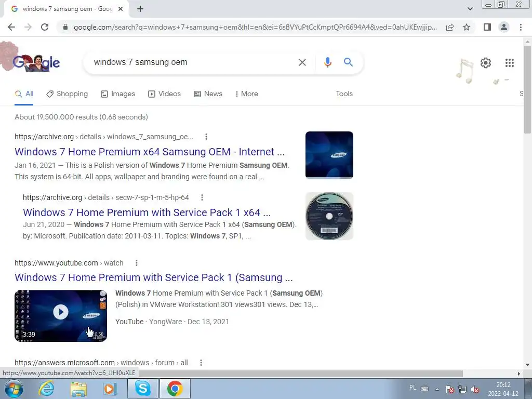The image size is (532, 399).
Task: Click the scroll right arrow
Action: click(519, 374)
